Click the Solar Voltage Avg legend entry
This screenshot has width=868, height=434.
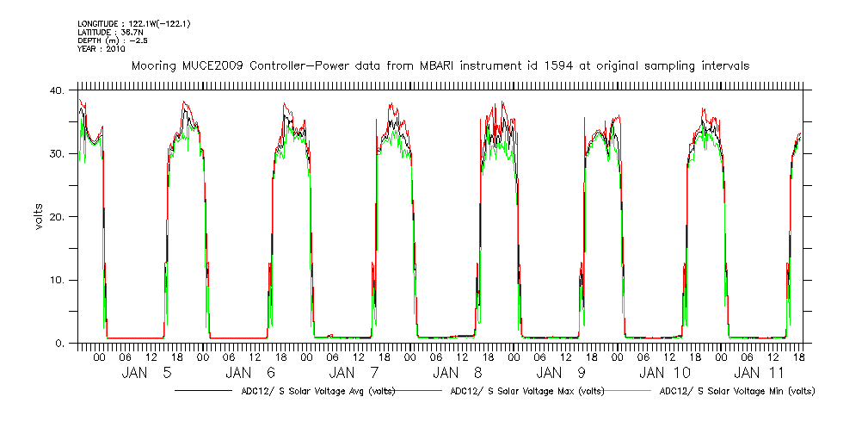click(314, 391)
